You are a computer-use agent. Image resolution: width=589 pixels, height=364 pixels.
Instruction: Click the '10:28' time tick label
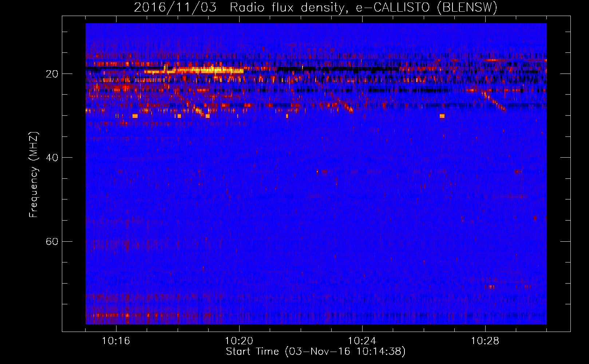pos(485,341)
